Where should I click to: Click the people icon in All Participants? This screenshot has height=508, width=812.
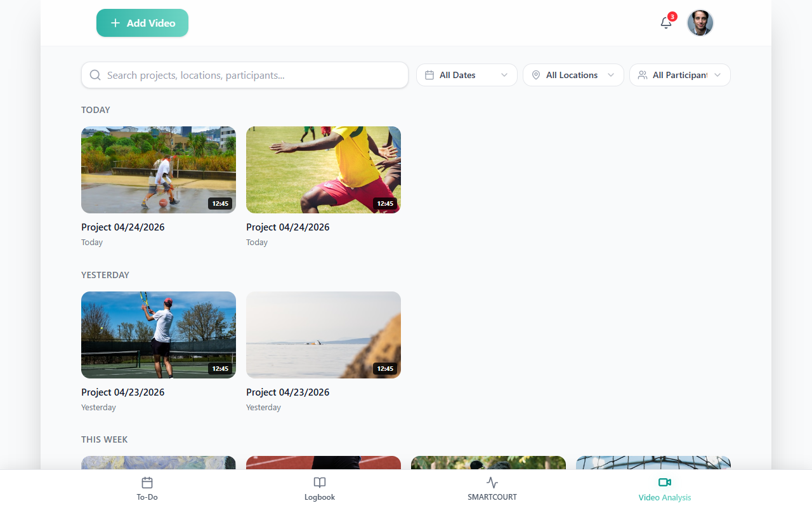pyautogui.click(x=643, y=75)
